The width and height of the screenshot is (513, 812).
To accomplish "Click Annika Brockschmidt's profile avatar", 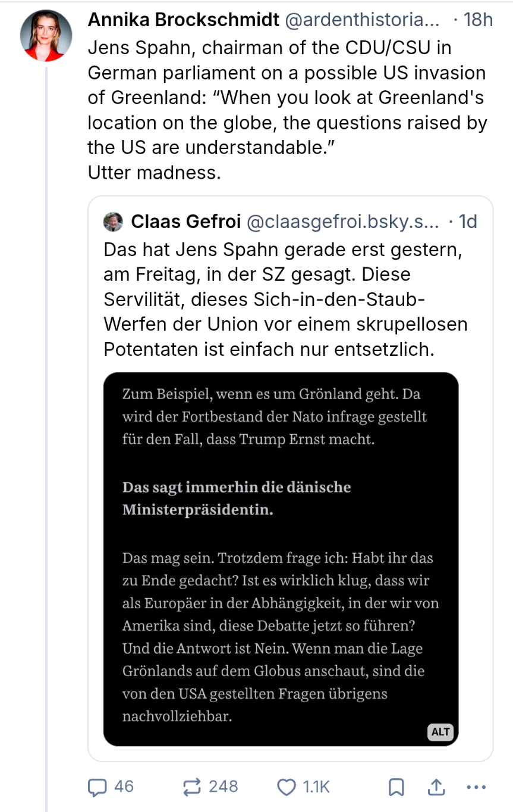I will click(46, 35).
